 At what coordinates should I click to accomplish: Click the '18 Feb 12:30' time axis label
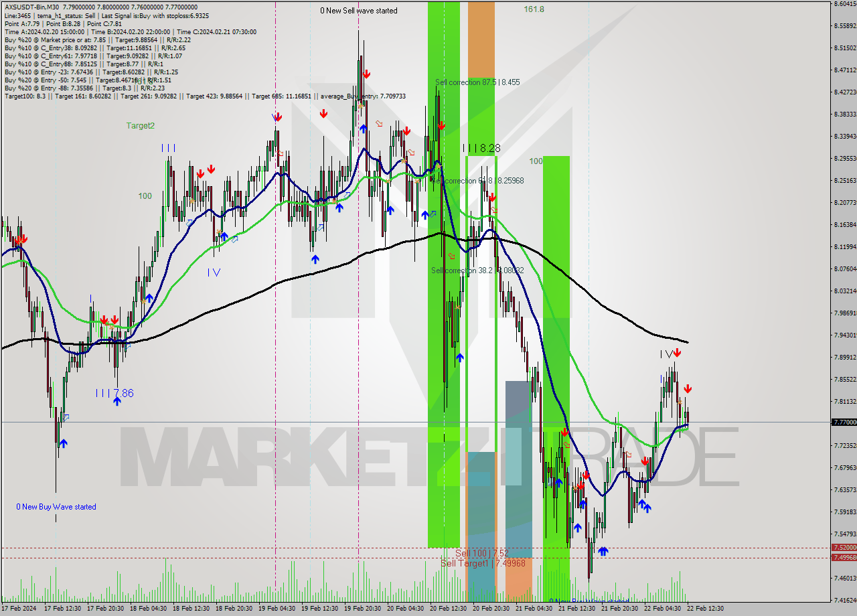192,608
